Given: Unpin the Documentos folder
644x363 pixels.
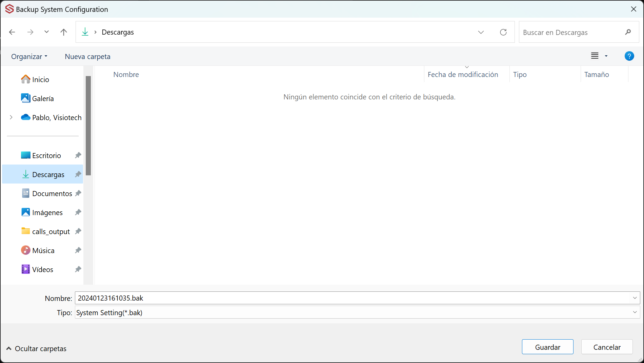Looking at the screenshot, I should pyautogui.click(x=78, y=193).
